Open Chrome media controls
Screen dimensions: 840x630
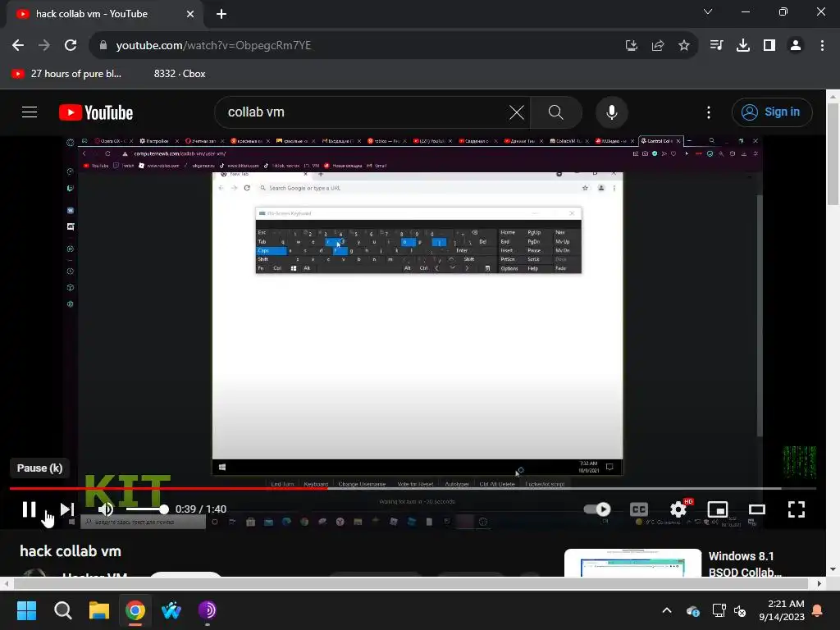[717, 46]
